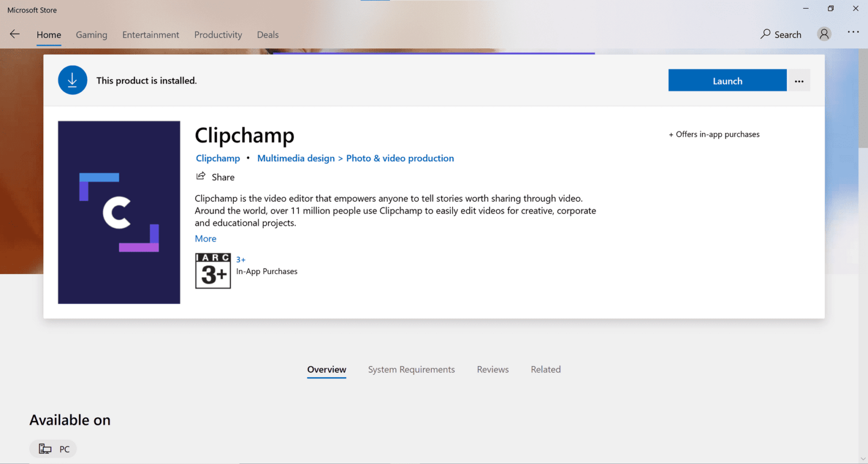Click the Clipchamp app title
The image size is (868, 464).
pos(245,136)
